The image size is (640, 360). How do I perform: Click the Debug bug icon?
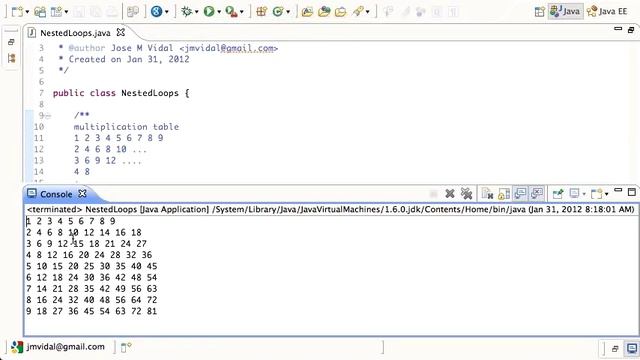coord(187,11)
